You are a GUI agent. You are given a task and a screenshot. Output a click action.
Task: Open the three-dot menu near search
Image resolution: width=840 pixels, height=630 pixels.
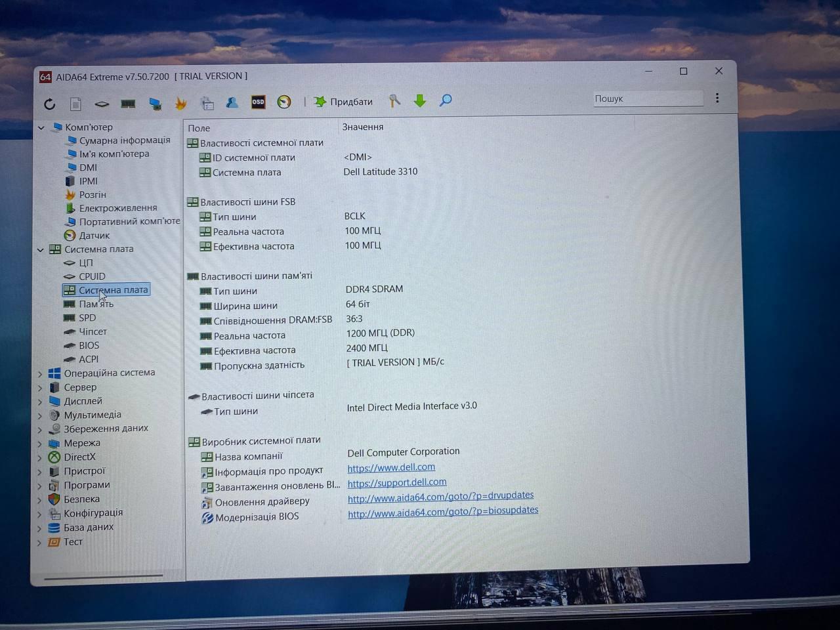[x=717, y=97]
